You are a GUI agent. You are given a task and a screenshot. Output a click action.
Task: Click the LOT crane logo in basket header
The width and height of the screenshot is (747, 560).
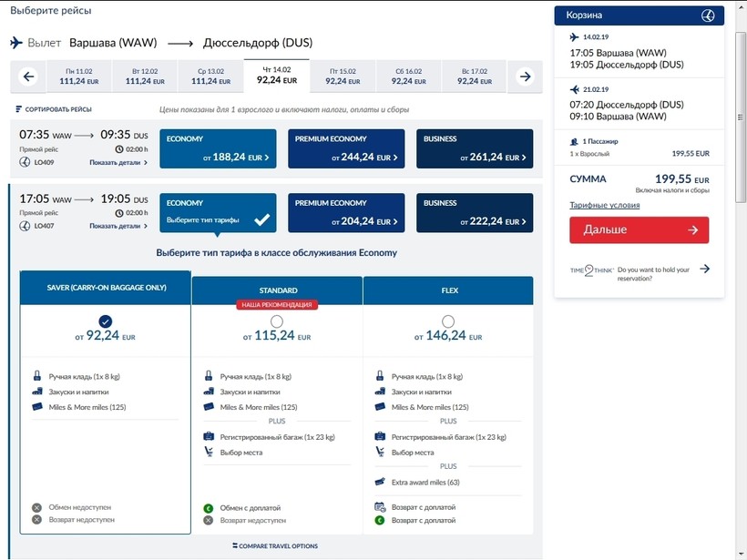[708, 15]
